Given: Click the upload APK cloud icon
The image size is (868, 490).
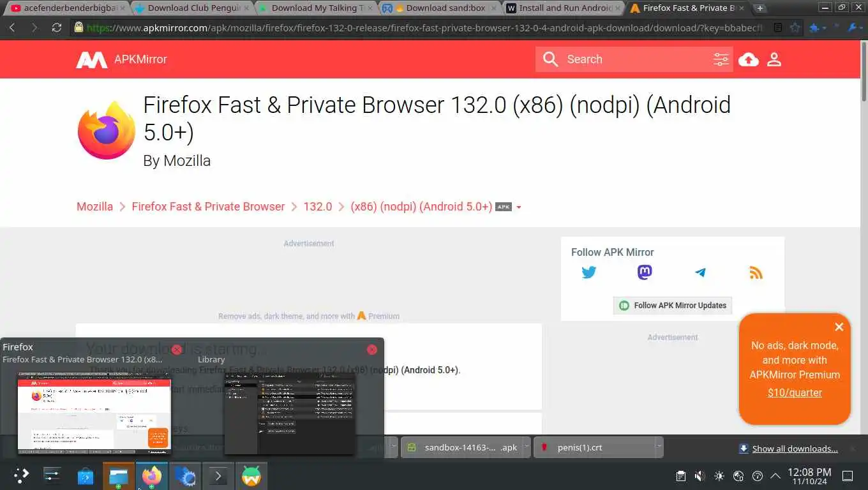Looking at the screenshot, I should [749, 59].
